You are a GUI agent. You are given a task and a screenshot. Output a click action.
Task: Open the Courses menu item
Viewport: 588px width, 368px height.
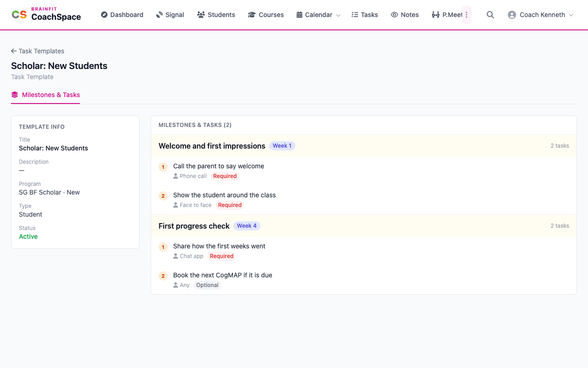coord(266,15)
